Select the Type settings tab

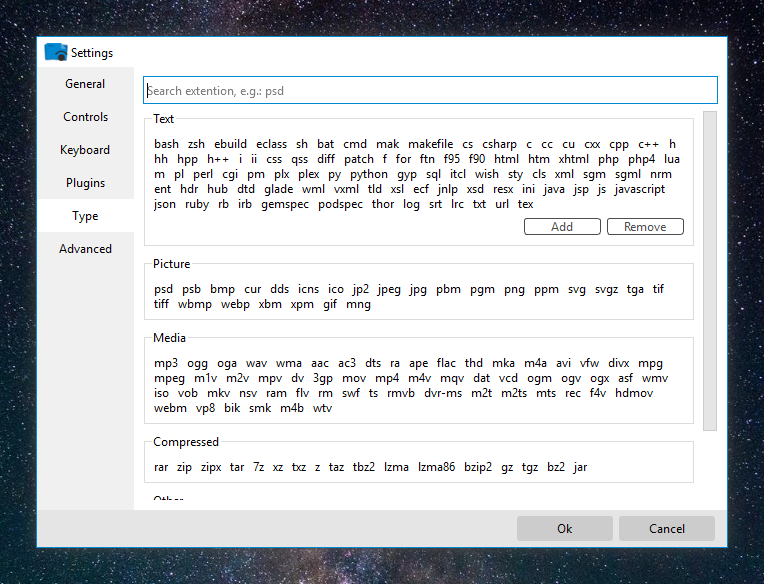[x=85, y=216]
